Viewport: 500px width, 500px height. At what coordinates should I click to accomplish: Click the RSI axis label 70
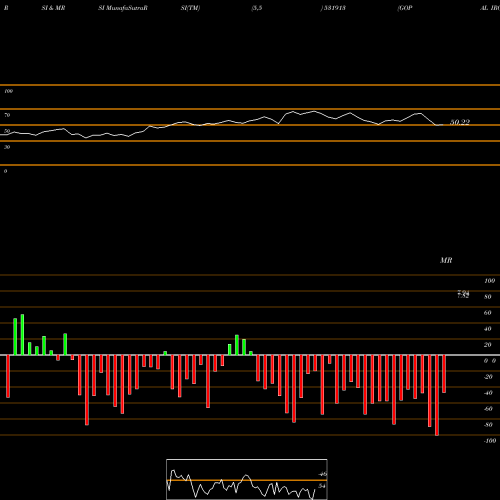[7, 115]
